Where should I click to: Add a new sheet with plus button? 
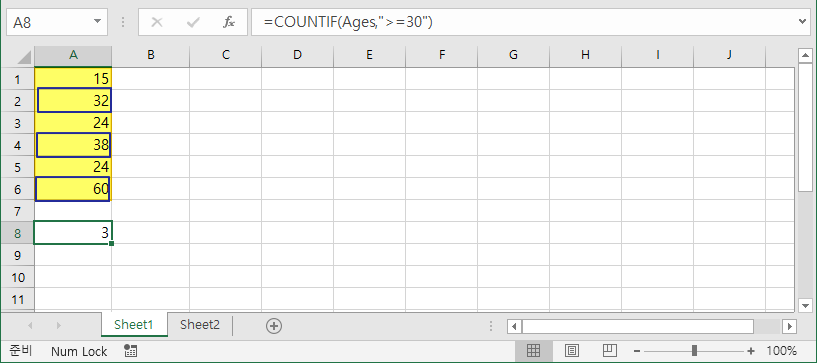click(274, 326)
